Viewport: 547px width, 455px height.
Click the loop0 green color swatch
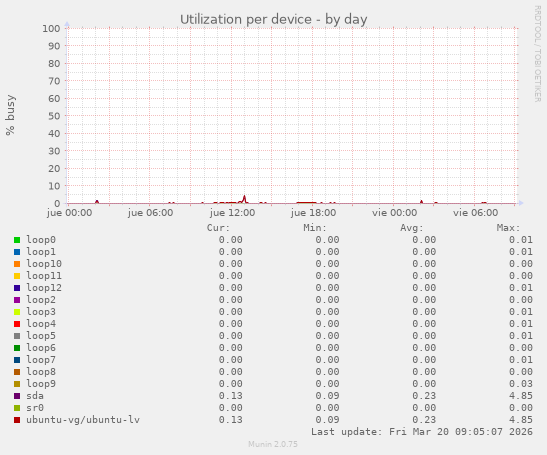tap(17, 240)
